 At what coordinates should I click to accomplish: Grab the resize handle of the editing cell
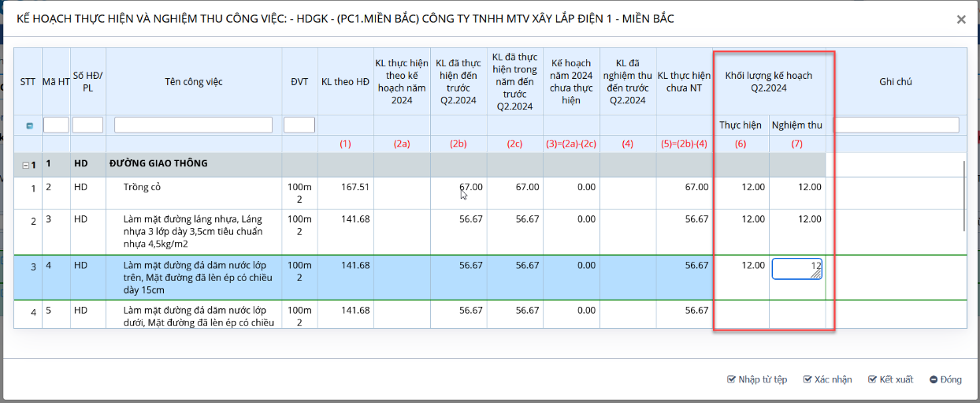(x=817, y=275)
